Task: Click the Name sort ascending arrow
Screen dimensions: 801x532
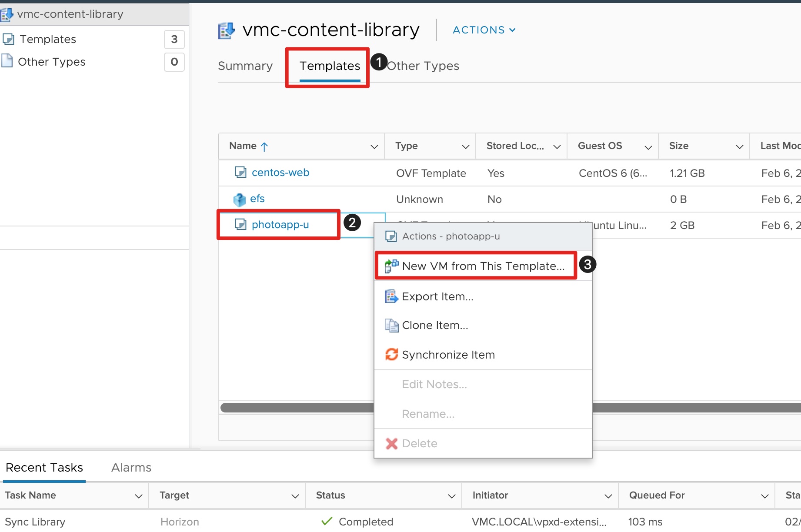Action: [264, 146]
